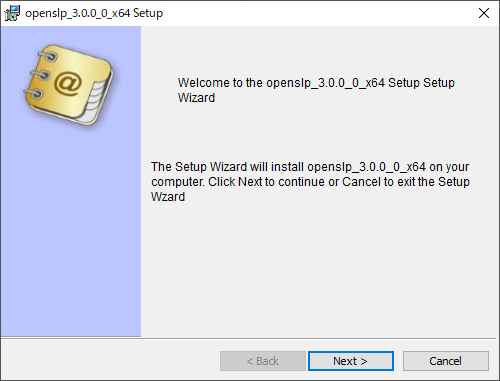Viewport: 500px width, 381px height.
Task: Close the Setup window with X
Action: point(484,13)
